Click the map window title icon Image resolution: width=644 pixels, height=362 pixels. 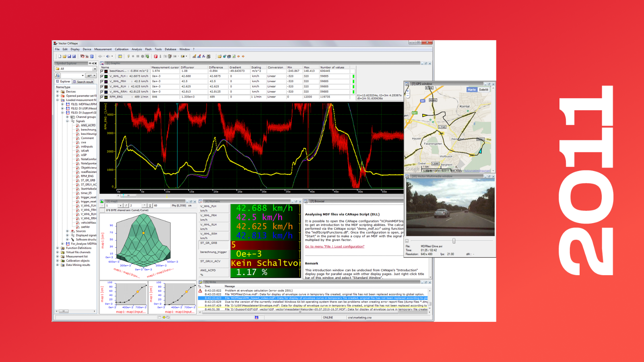[x=102, y=201]
